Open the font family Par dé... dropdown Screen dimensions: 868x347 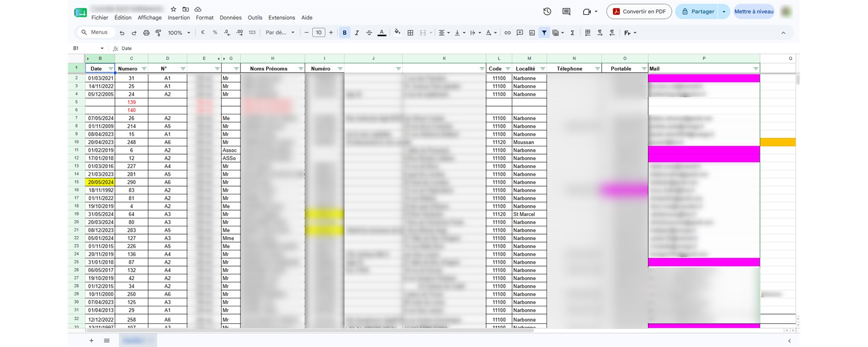280,33
